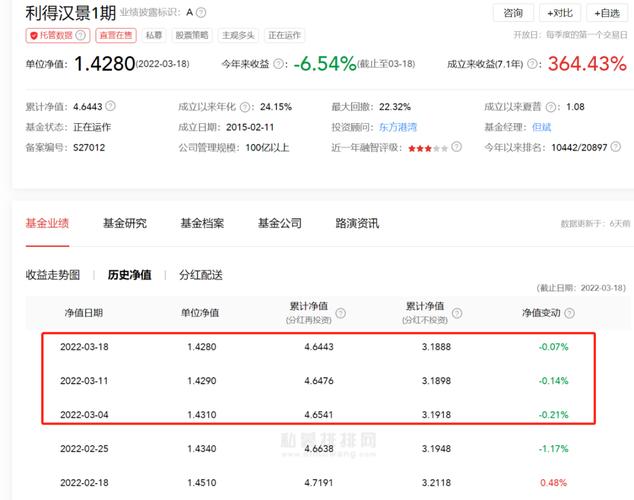Click the 主观多头 tag
This screenshot has width=634, height=500.
[x=238, y=35]
